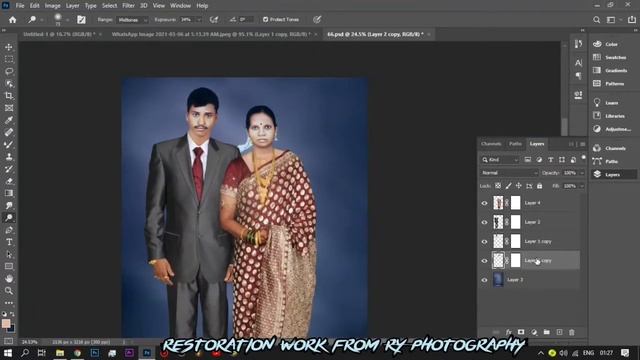Toggle lock image pixels brush icon
The image size is (640, 360).
coord(509,186)
